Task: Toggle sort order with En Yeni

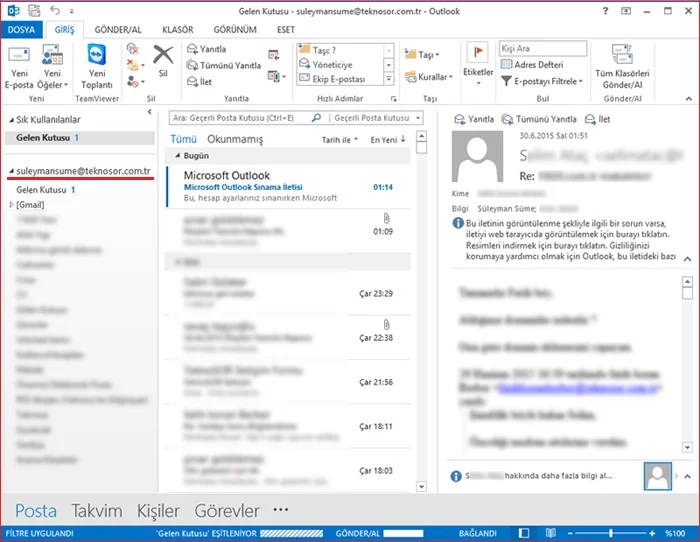Action: click(388, 140)
